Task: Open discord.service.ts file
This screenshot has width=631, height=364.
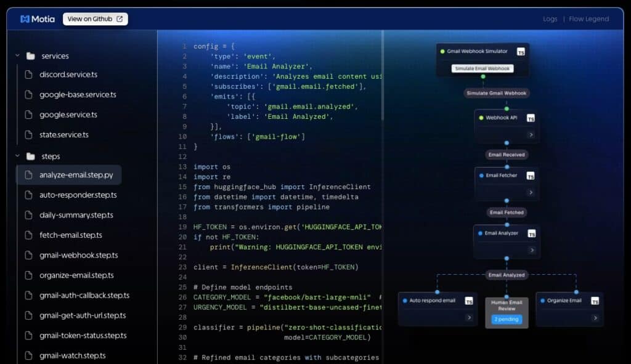Action: pos(68,75)
